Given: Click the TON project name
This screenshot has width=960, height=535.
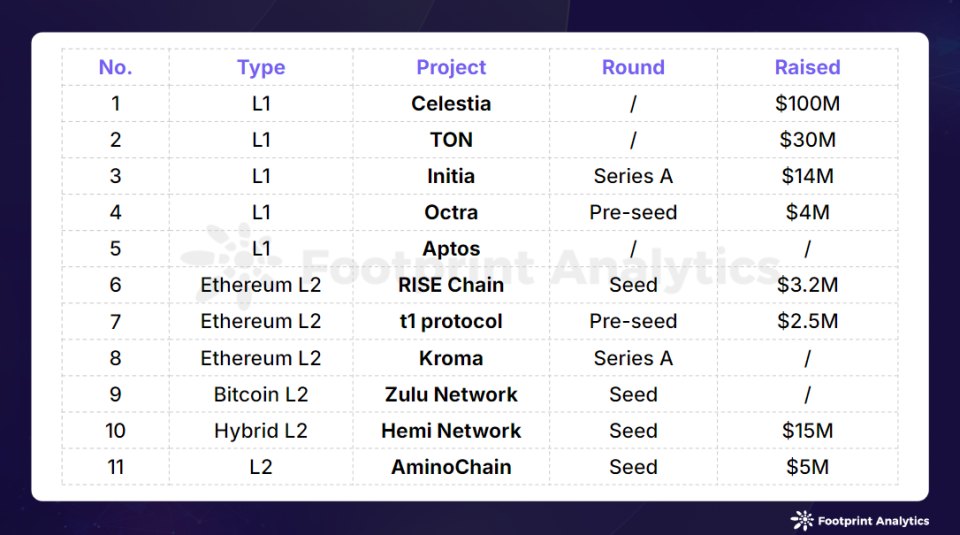Looking at the screenshot, I should pos(451,140).
